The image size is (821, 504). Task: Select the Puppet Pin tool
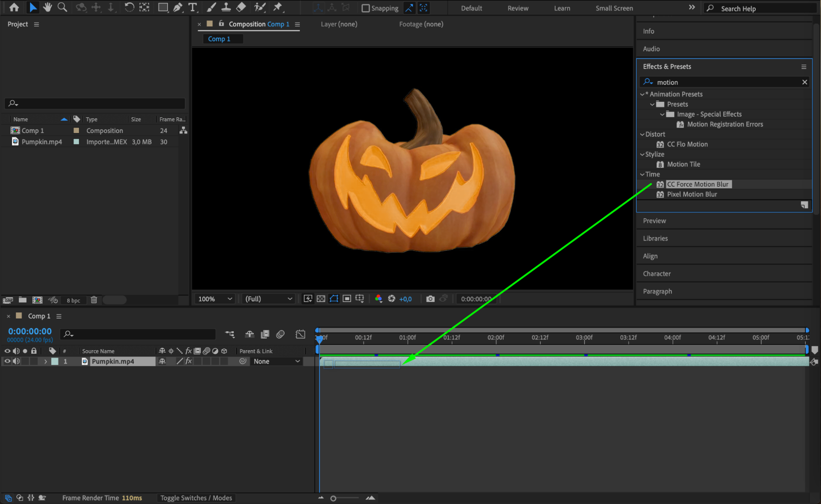278,7
